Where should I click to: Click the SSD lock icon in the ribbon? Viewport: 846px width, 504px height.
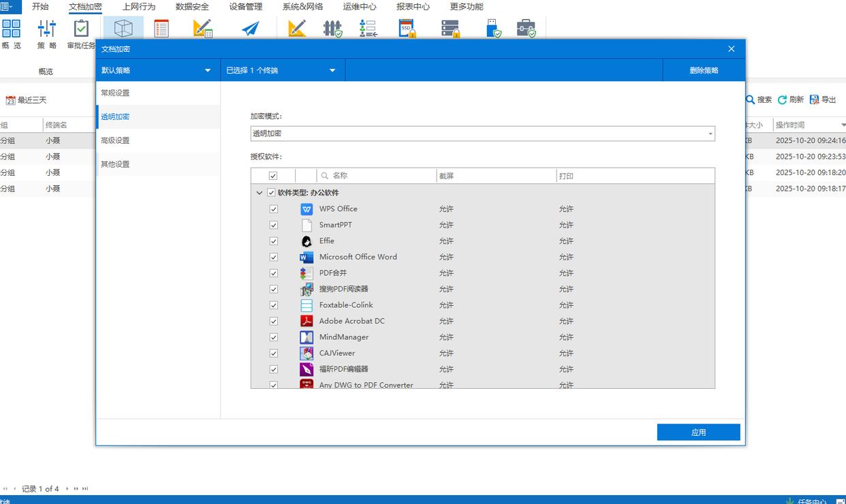point(407,29)
